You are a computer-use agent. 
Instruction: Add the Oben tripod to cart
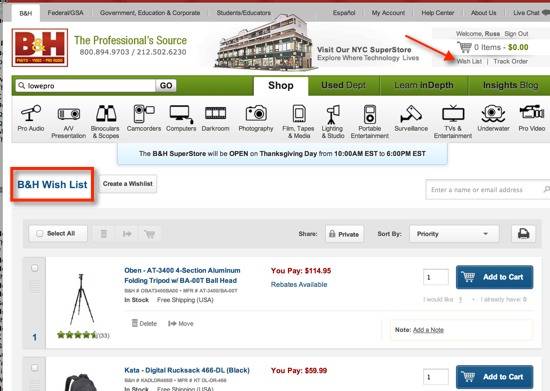point(495,277)
